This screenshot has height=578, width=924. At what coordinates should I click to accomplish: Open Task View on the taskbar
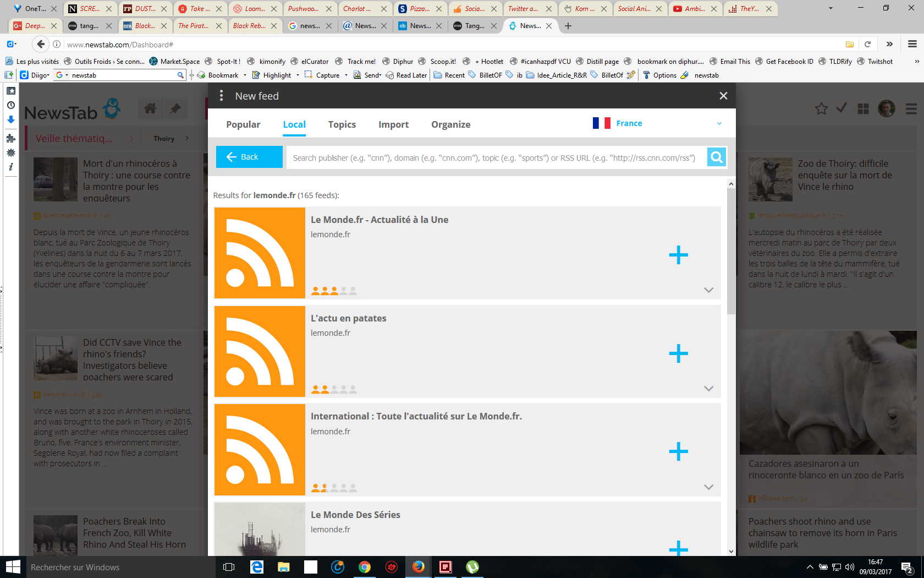(x=229, y=567)
